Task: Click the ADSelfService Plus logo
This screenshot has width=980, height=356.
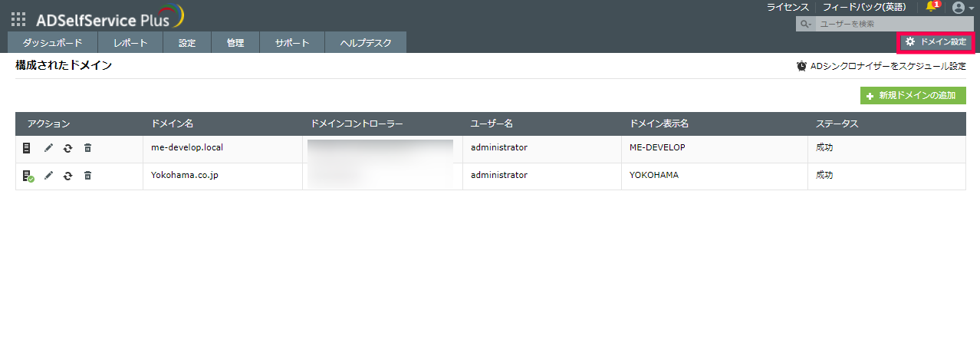Action: point(110,17)
